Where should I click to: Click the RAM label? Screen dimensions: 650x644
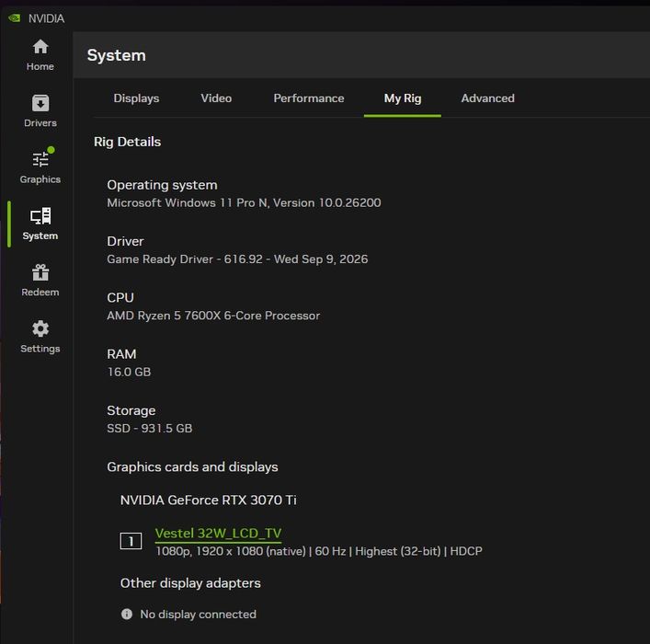[121, 354]
